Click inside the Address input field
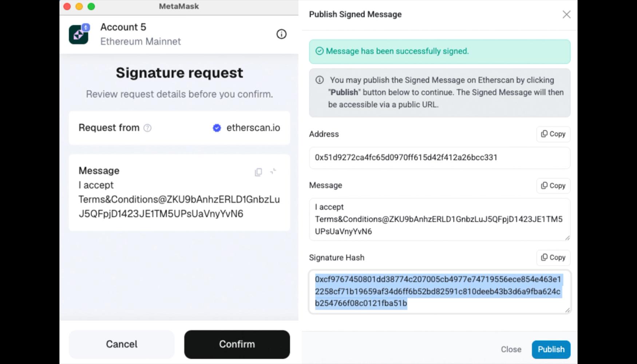Image resolution: width=637 pixels, height=364 pixels. pos(440,158)
